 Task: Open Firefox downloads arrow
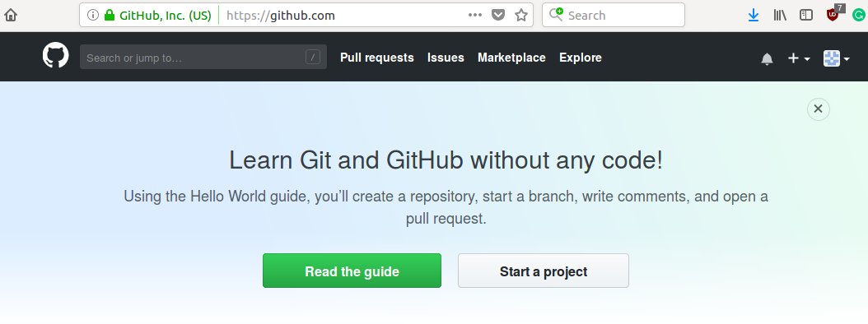pos(753,16)
